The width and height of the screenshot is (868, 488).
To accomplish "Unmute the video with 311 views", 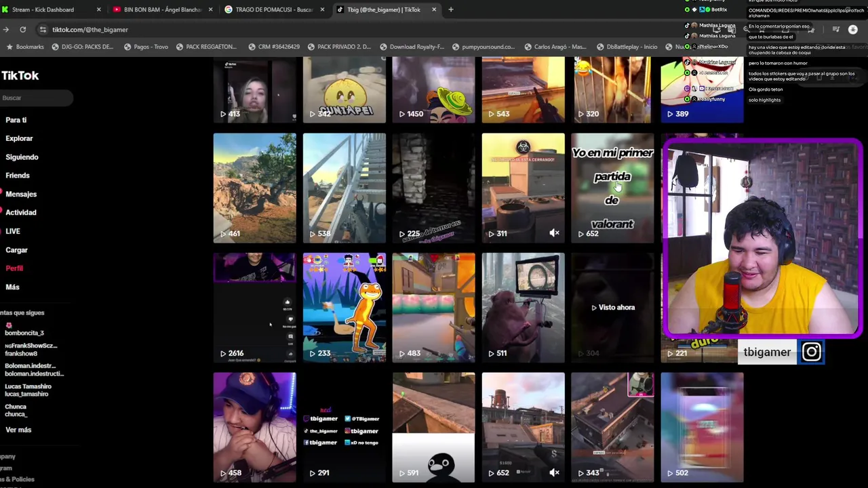I will click(554, 233).
